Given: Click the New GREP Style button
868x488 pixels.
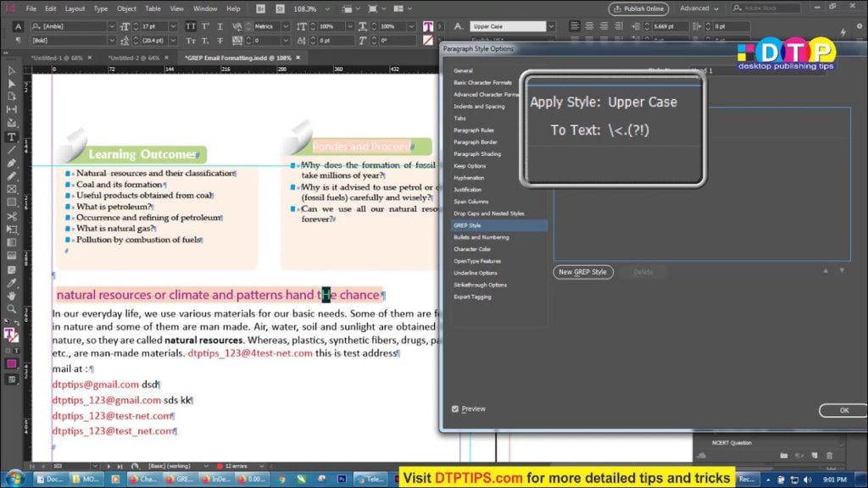Looking at the screenshot, I should pyautogui.click(x=582, y=272).
